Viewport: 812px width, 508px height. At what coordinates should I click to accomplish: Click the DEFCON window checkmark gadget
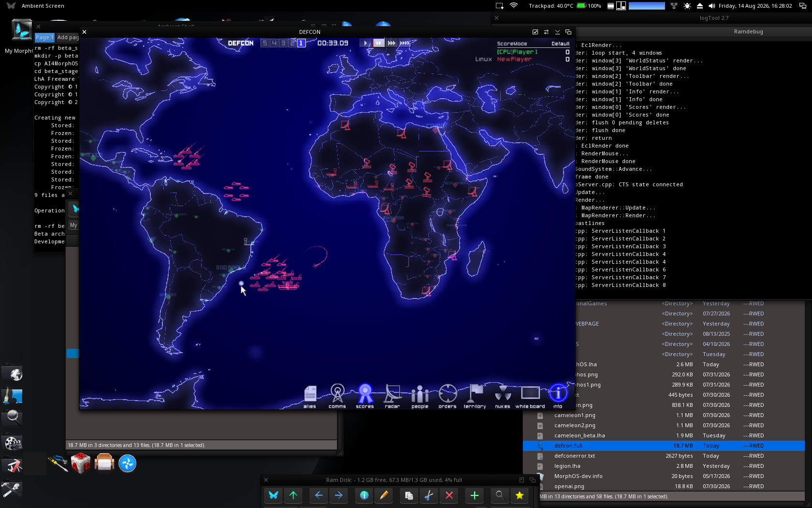click(535, 32)
